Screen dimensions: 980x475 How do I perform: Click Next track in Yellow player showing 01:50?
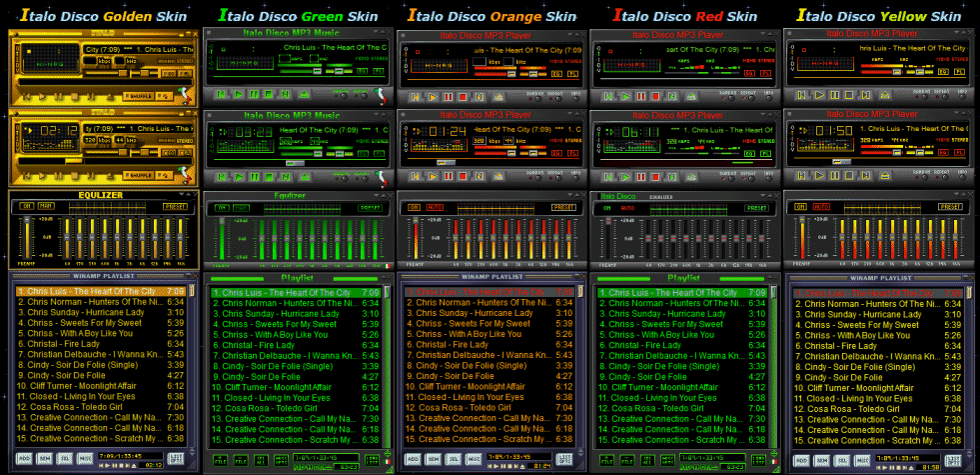coord(866,176)
